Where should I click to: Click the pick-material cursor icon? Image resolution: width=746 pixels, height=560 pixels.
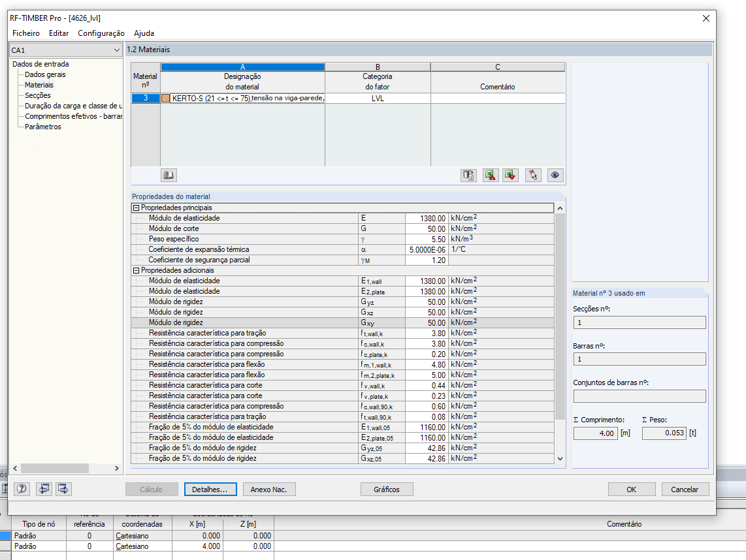pyautogui.click(x=533, y=175)
